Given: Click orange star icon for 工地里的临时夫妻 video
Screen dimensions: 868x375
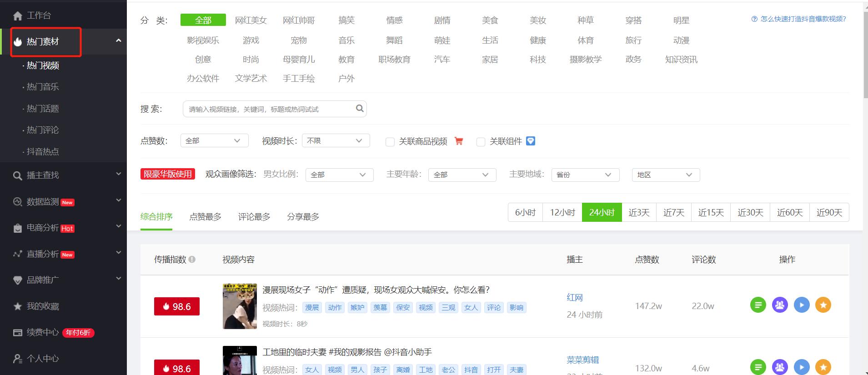Looking at the screenshot, I should (823, 367).
